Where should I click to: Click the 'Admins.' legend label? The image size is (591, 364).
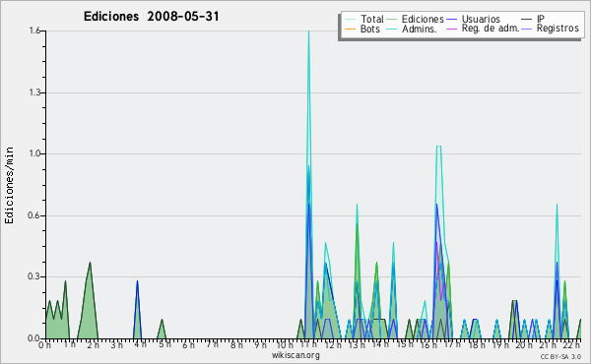(420, 29)
